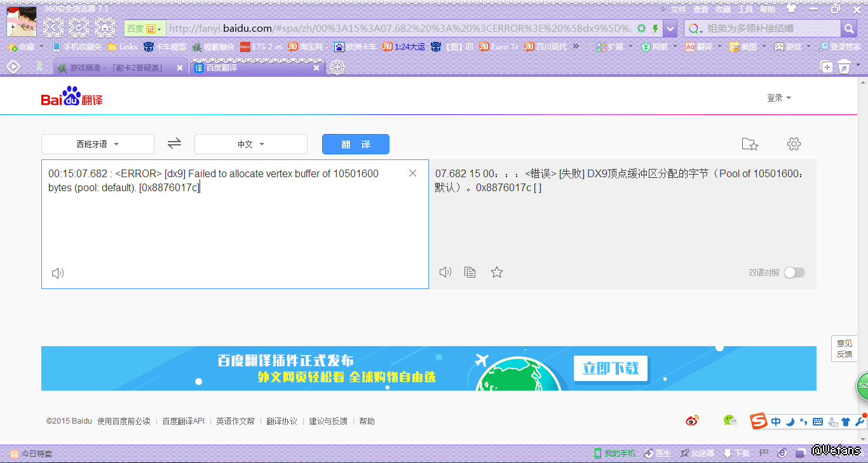Toggle the 双语对照 bilingual switch
The width and height of the screenshot is (868, 463).
[x=794, y=272]
